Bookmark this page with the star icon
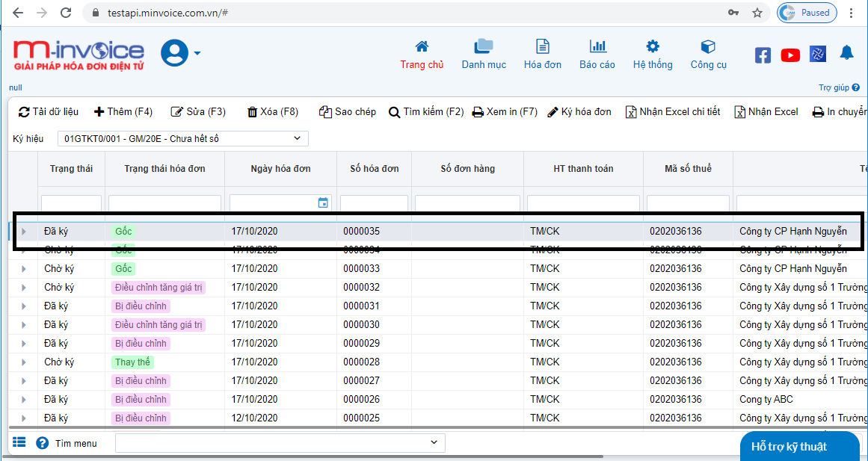Image resolution: width=868 pixels, height=461 pixels. point(757,13)
